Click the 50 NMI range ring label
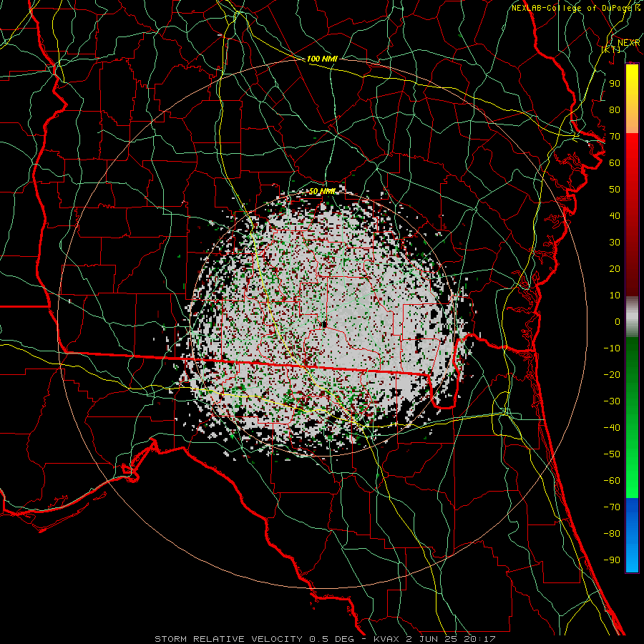644x644 pixels. tap(322, 191)
